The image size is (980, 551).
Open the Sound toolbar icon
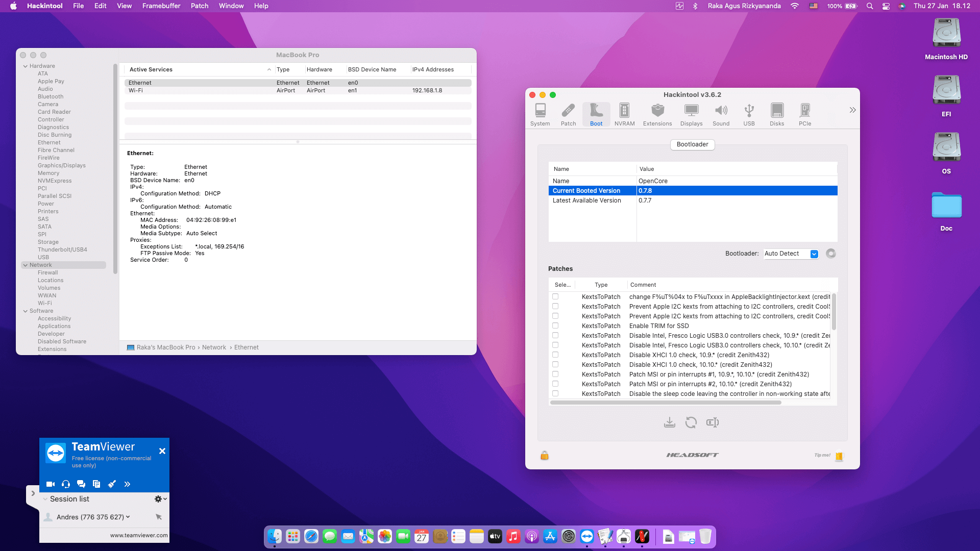[x=721, y=114]
